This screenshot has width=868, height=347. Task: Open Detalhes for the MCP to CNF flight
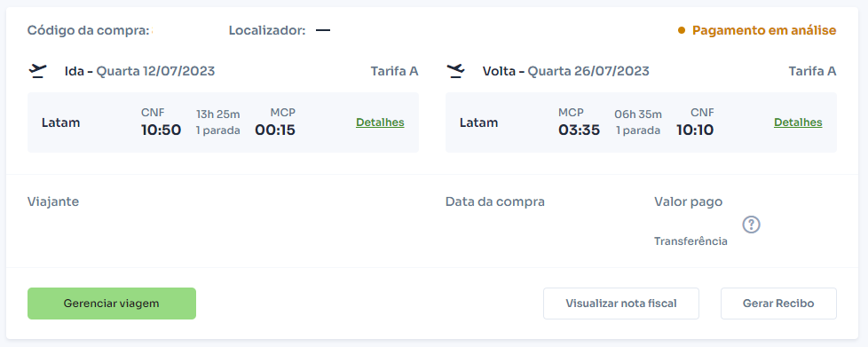(x=798, y=122)
